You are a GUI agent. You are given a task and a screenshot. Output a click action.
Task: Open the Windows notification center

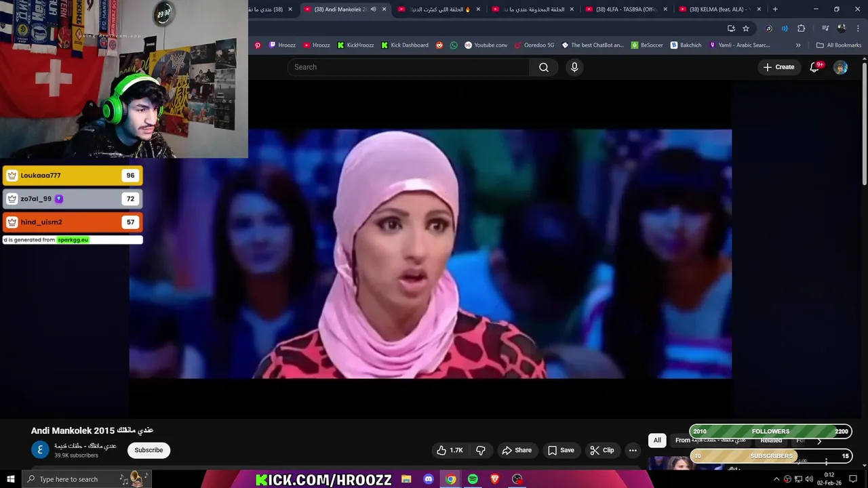(853, 479)
